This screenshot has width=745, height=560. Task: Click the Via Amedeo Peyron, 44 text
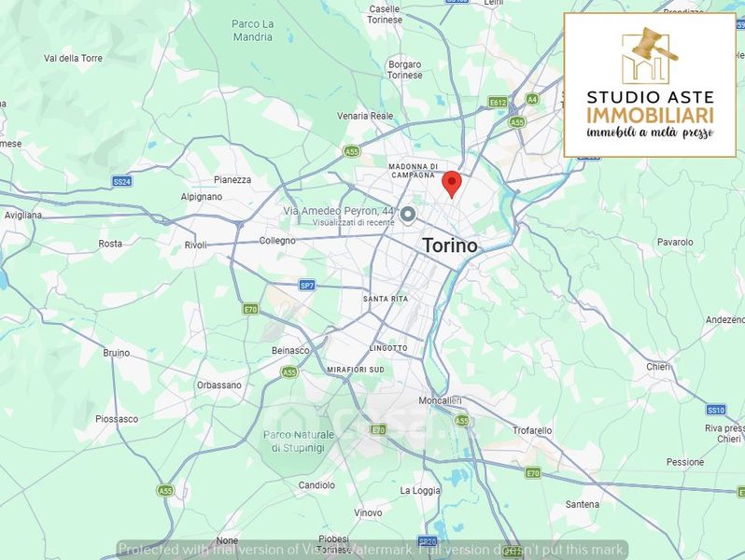(x=338, y=211)
